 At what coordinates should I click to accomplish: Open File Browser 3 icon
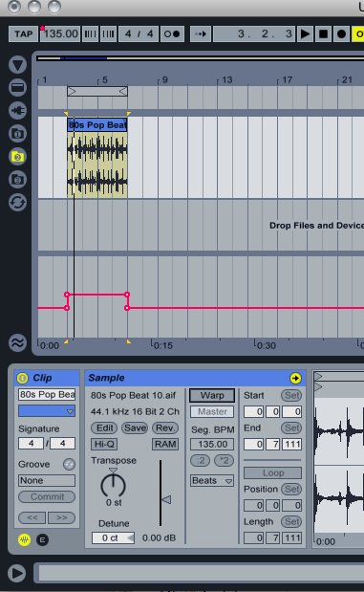click(18, 180)
